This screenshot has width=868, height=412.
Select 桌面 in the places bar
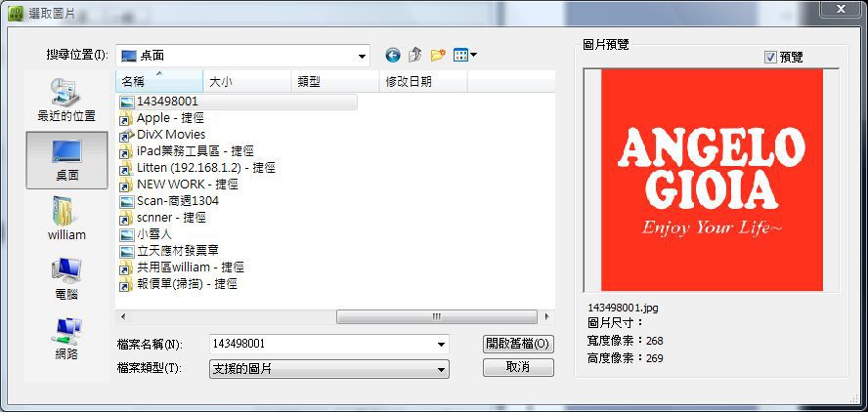(x=66, y=160)
